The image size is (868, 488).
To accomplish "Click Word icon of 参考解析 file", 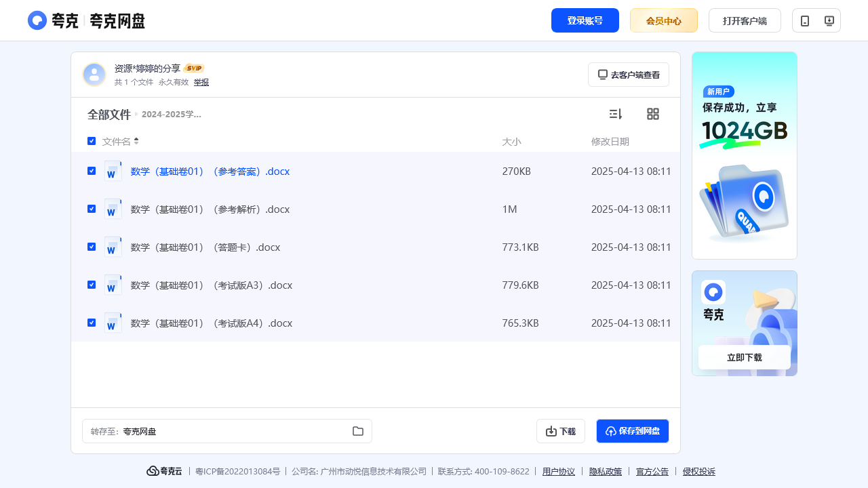I will [x=113, y=209].
